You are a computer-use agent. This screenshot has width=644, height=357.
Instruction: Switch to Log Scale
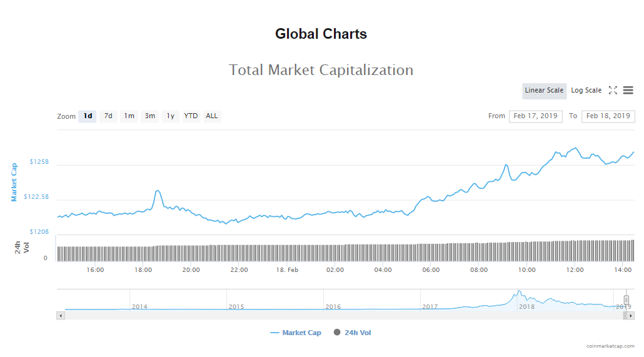[586, 91]
